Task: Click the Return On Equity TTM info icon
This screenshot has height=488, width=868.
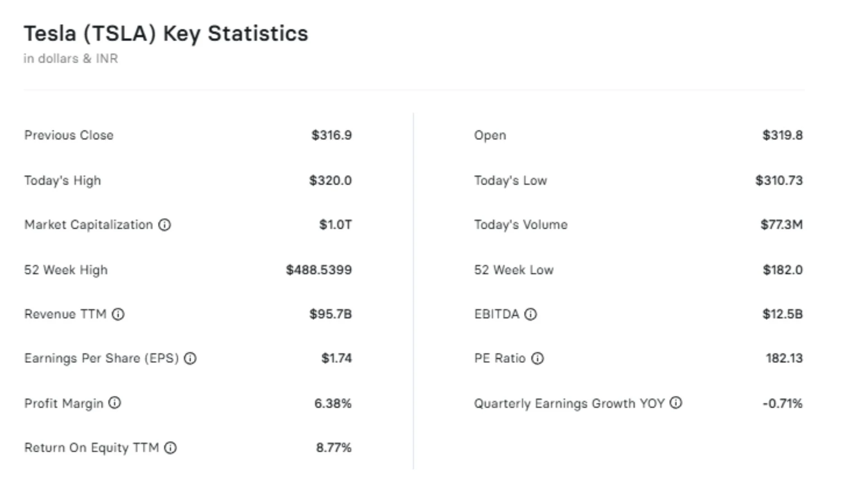Action: (170, 448)
